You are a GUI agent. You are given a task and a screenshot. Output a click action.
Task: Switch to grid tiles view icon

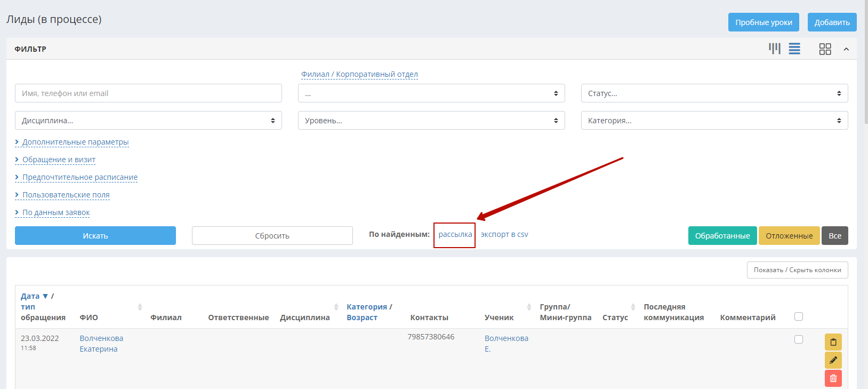[x=825, y=49]
